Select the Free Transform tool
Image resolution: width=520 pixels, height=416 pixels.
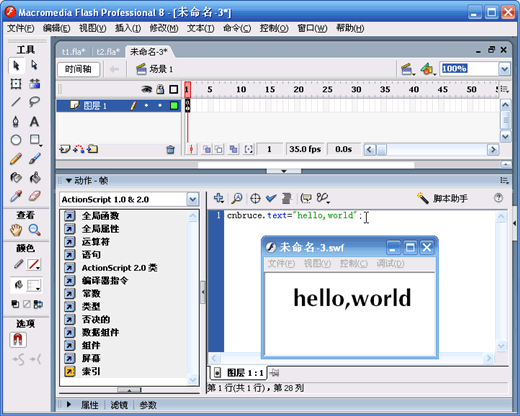(16, 83)
